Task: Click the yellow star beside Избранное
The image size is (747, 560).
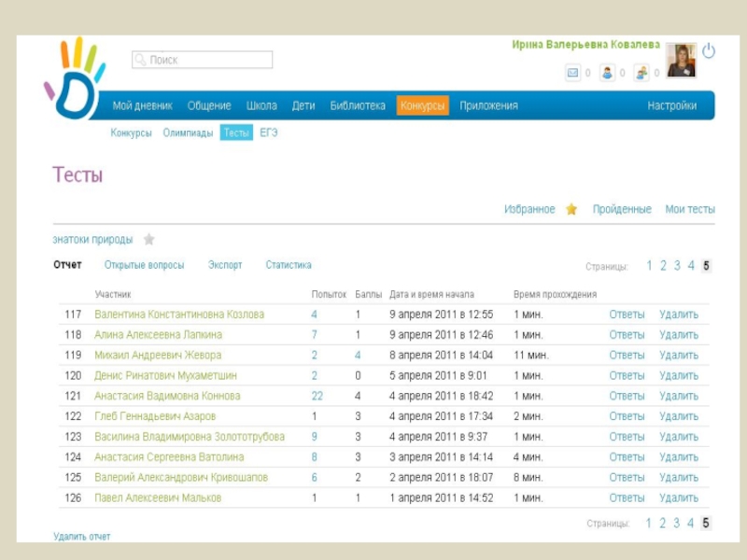Action: click(x=571, y=209)
